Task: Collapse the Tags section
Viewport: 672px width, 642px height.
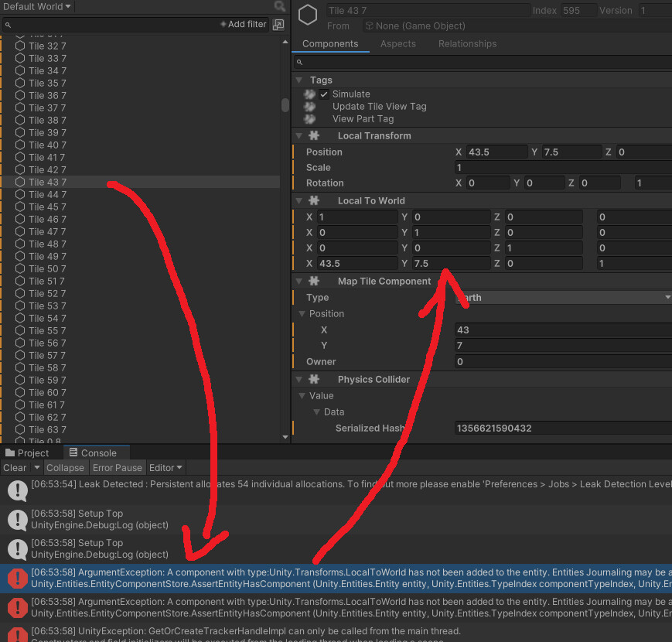Action: coord(298,80)
